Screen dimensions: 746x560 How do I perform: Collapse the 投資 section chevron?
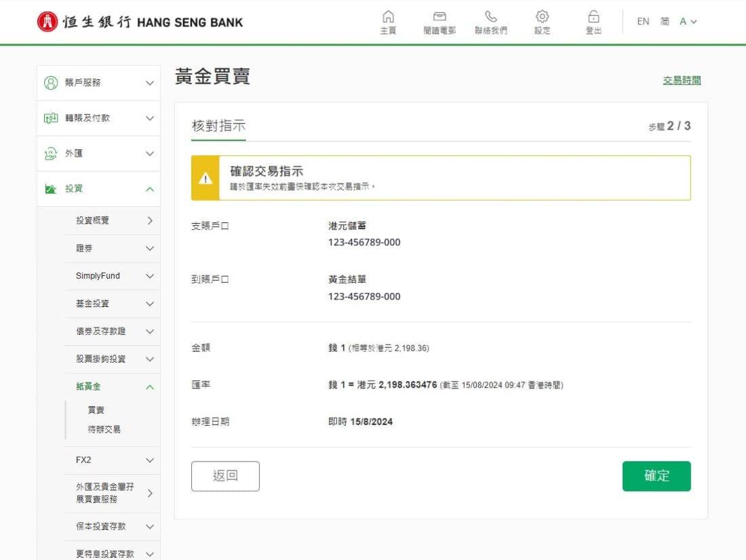click(x=150, y=189)
